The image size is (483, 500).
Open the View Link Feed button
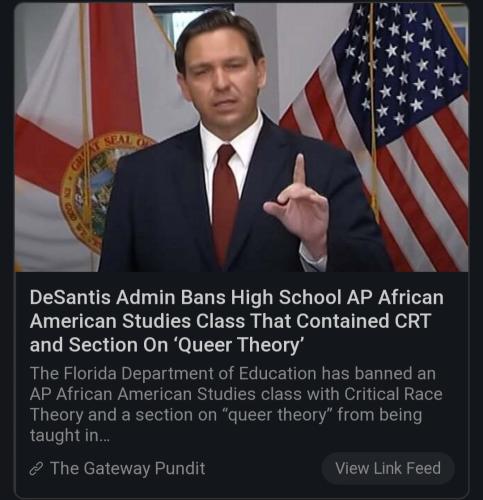point(388,468)
